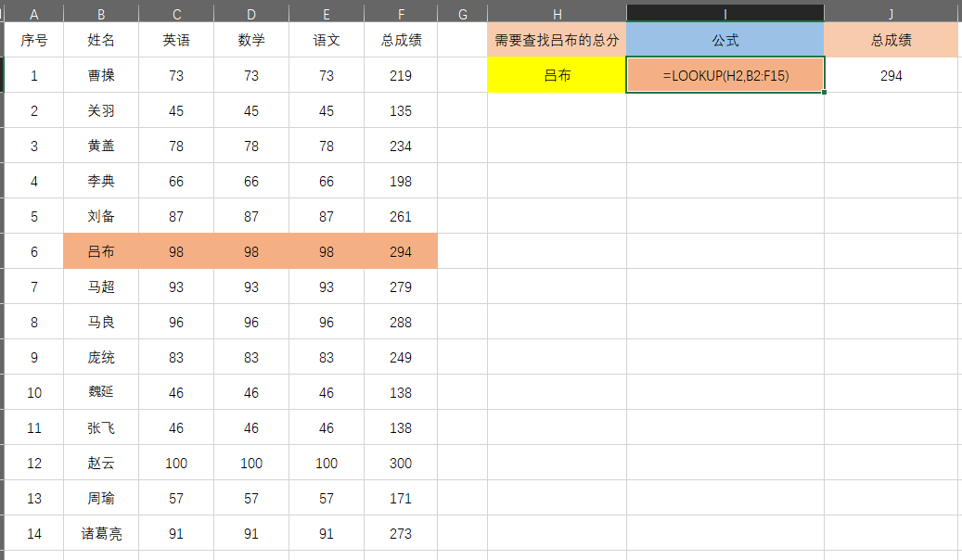This screenshot has height=560, width=962.
Task: Click the name cell 黄盖
Action: click(101, 146)
